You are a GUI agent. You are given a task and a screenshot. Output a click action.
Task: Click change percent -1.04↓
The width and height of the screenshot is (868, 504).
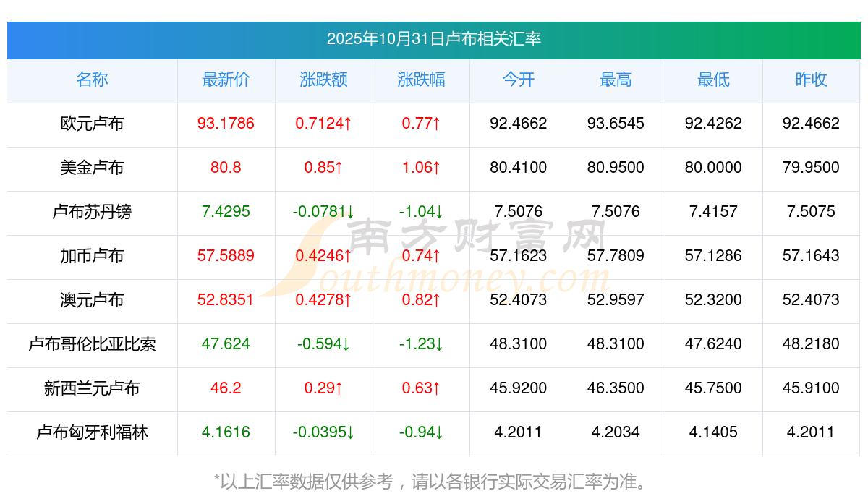point(421,212)
